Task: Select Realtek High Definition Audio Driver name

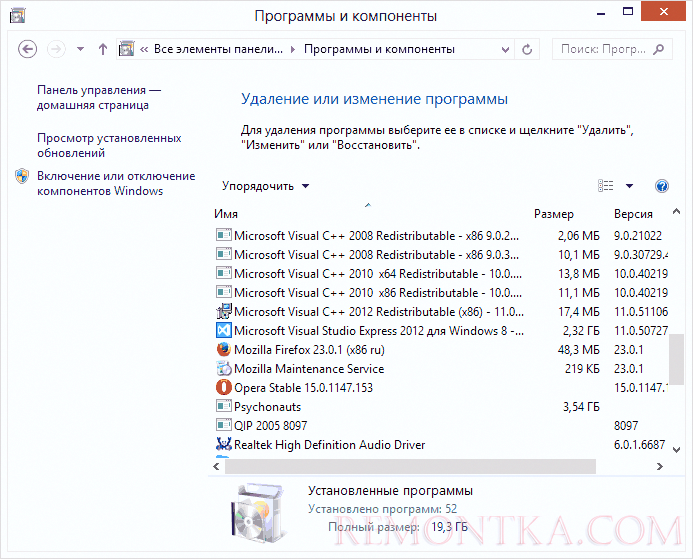Action: [x=329, y=445]
